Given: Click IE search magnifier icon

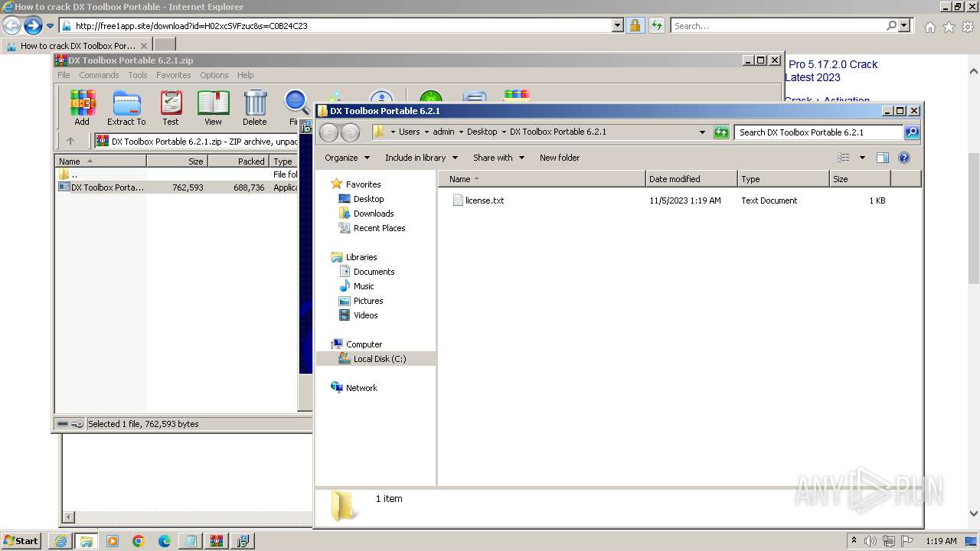Looking at the screenshot, I should pos(891,25).
